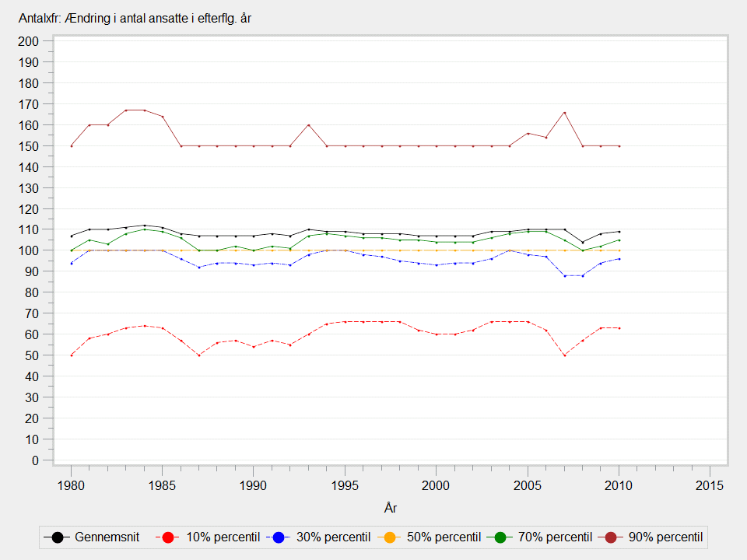Image resolution: width=747 pixels, height=560 pixels.
Task: Click the 0 label on the y-axis
Action: point(36,460)
